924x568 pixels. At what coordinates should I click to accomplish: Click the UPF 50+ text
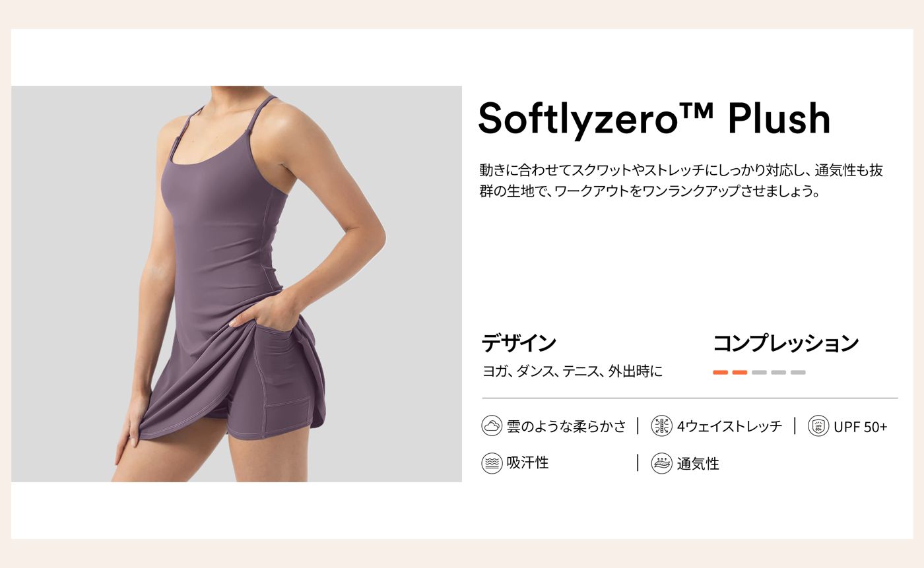861,427
